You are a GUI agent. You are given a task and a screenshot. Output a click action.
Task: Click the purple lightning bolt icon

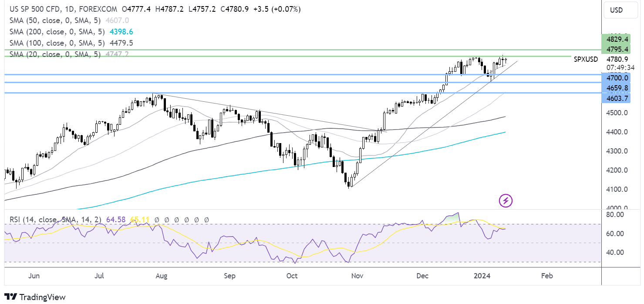coord(506,200)
